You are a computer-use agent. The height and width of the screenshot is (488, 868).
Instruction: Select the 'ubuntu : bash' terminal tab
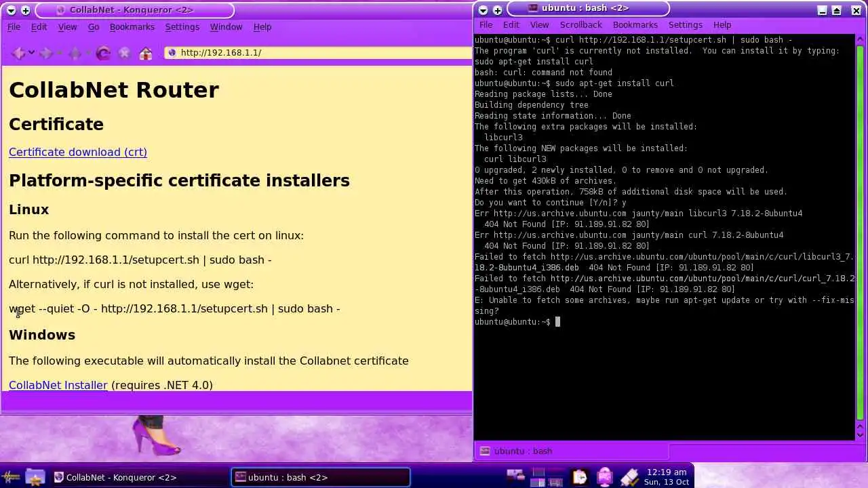click(571, 451)
